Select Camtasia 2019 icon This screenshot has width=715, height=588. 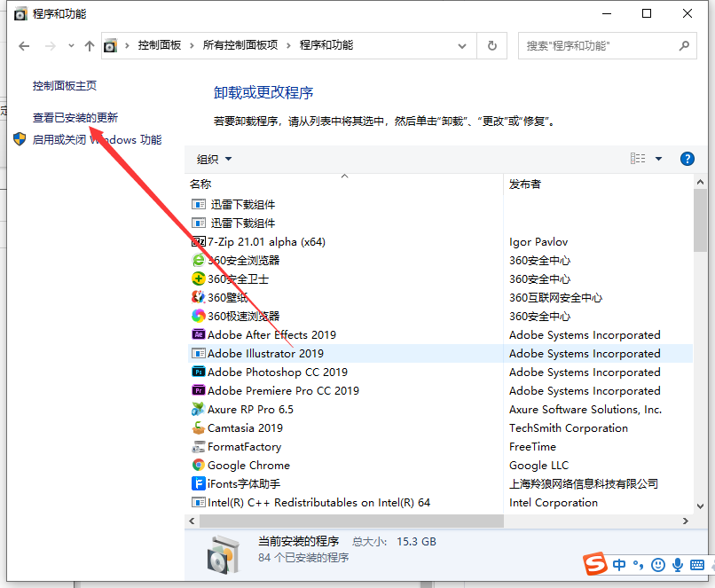point(199,427)
